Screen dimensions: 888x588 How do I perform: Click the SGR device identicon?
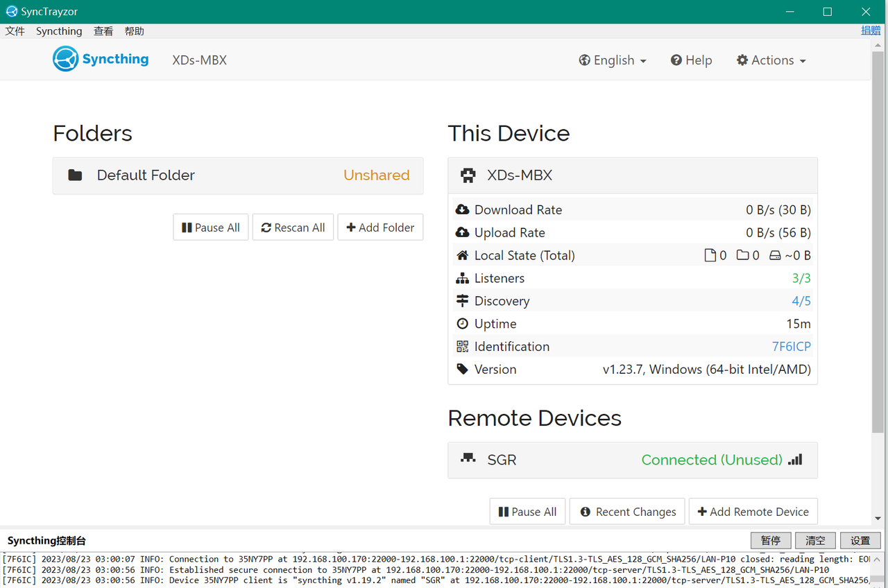tap(468, 458)
